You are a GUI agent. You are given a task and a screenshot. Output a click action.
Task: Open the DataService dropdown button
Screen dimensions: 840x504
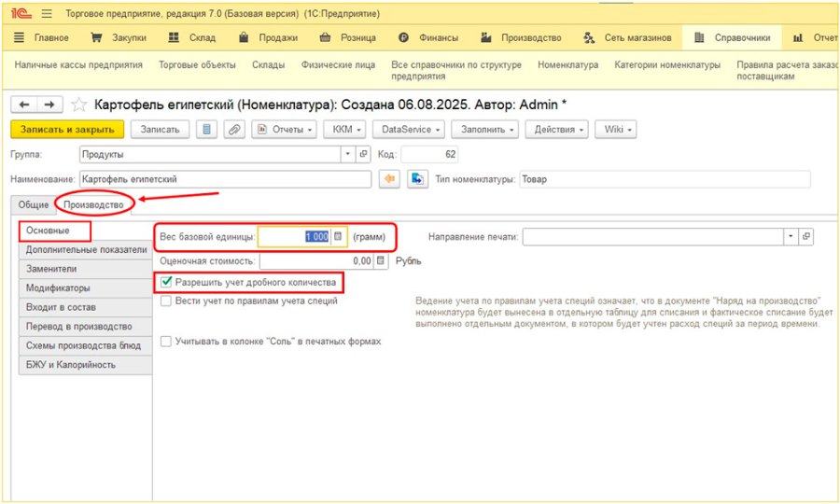(409, 129)
